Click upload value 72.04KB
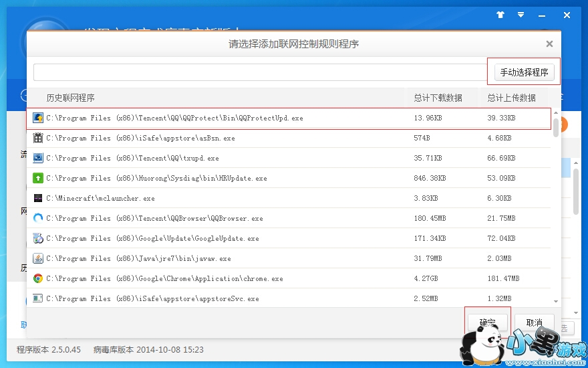Viewport: 588px width, 368px height. coord(501,238)
